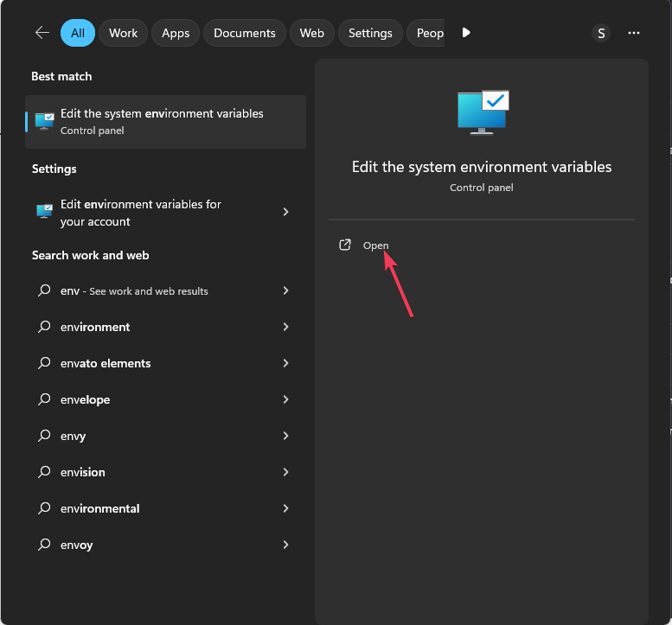Select the envoy search suggestion
Viewport: 672px width, 625px height.
(x=165, y=545)
